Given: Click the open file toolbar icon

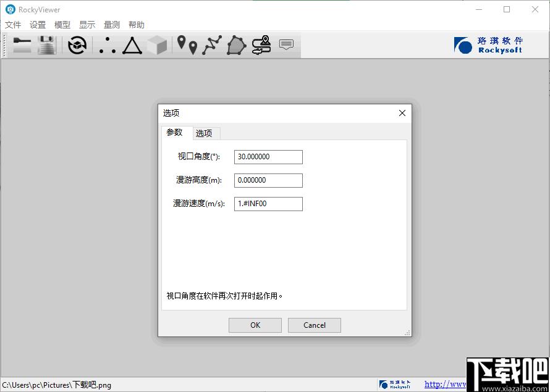Looking at the screenshot, I should [22, 45].
